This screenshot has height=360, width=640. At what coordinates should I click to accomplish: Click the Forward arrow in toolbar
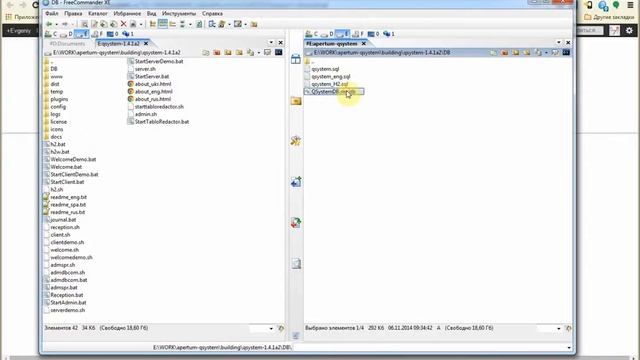(x=64, y=24)
